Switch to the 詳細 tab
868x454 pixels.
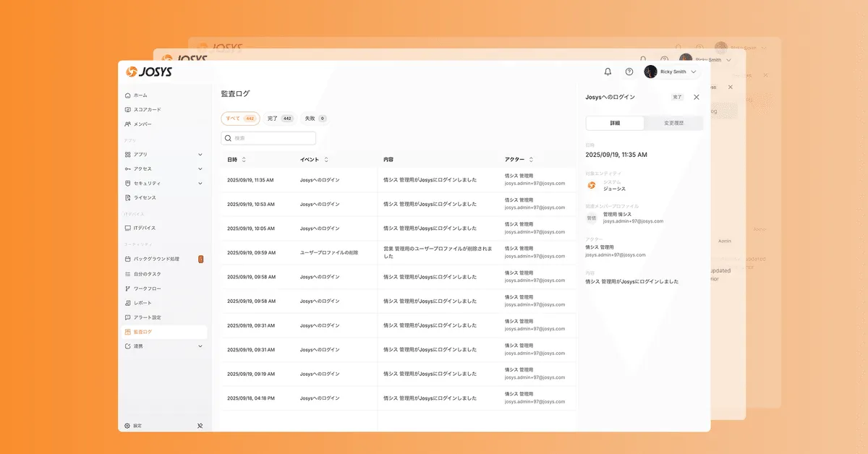click(x=615, y=124)
